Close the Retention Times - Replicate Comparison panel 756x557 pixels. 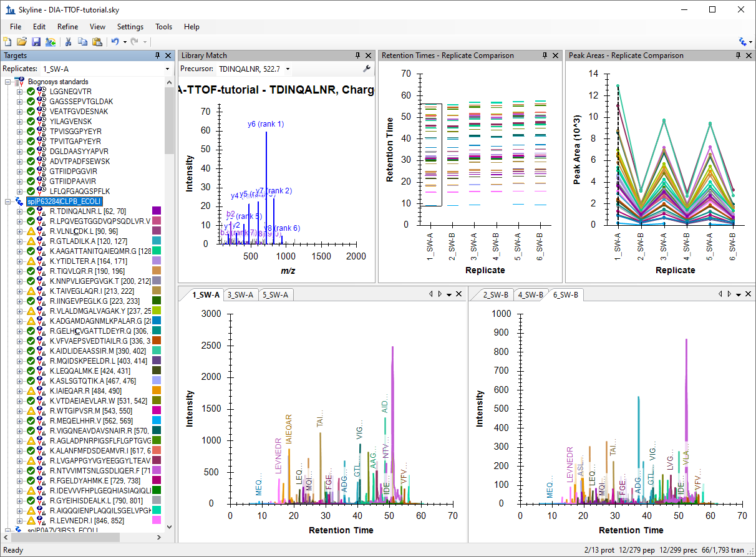pos(556,56)
